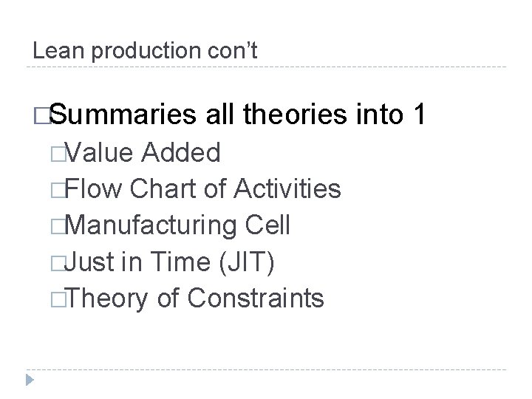The width and height of the screenshot is (532, 399).
Task: Click the dashed line near slide bottom
Action: coord(266,369)
